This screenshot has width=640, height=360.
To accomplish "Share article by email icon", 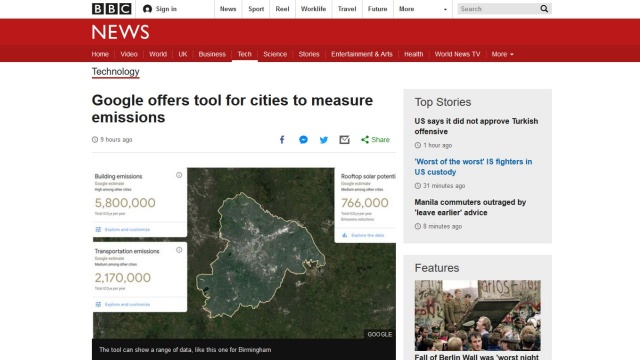I will coord(344,140).
